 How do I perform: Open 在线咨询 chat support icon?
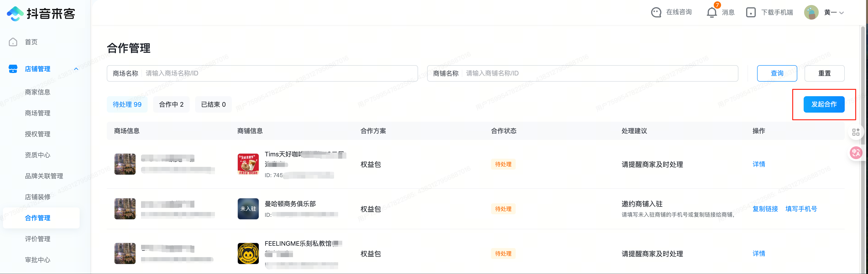tap(656, 13)
